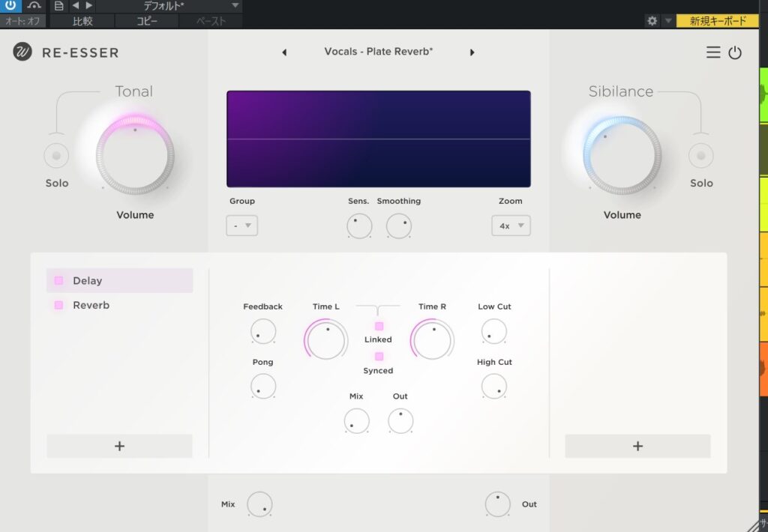Select the Delay effect in the list
Viewport: 768px width, 532px height.
pos(88,280)
